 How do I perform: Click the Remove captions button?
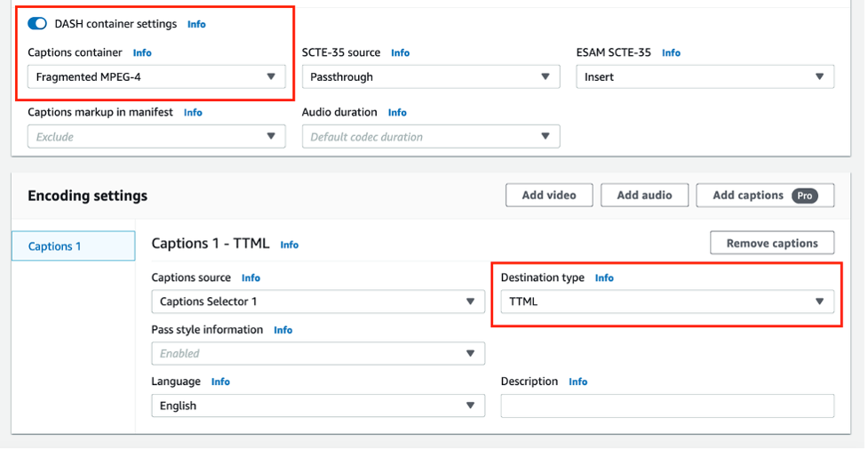(x=772, y=244)
